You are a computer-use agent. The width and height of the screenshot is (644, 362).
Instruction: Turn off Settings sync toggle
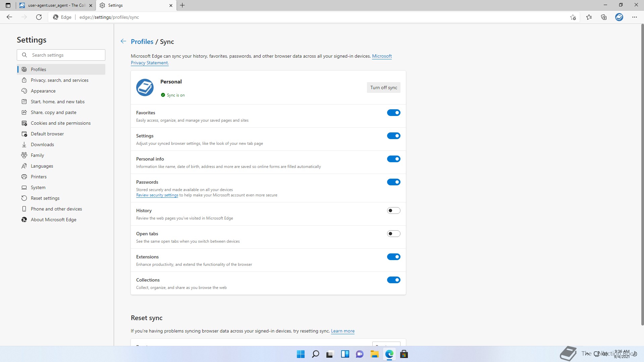(x=393, y=136)
